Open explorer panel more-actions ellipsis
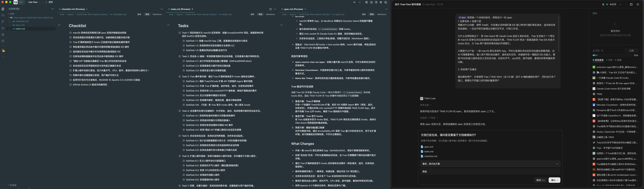Screen dimensions: 644x189 coord(52,9)
